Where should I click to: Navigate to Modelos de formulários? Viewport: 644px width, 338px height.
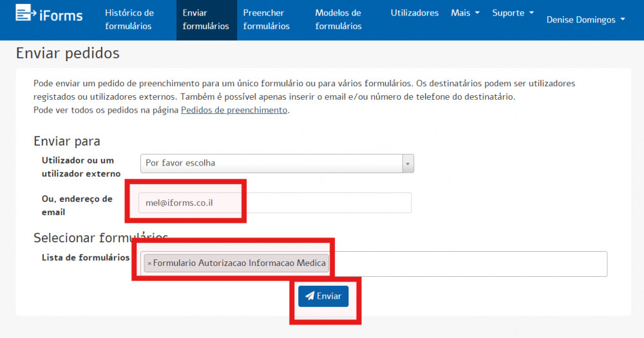point(338,20)
